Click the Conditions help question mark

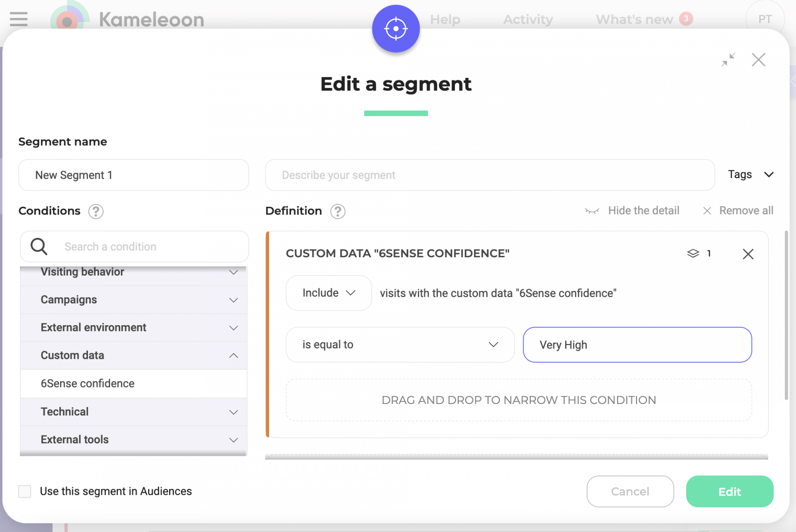click(96, 211)
